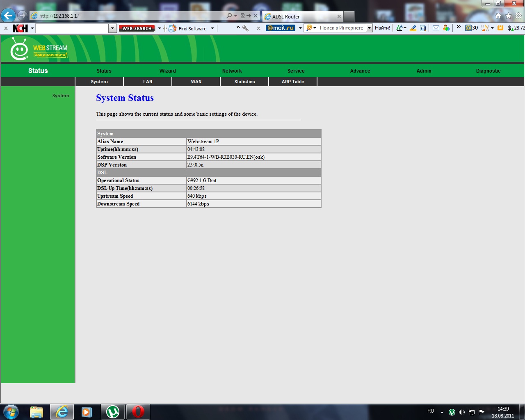Open the Web Search dropdown arrow

tap(160, 28)
